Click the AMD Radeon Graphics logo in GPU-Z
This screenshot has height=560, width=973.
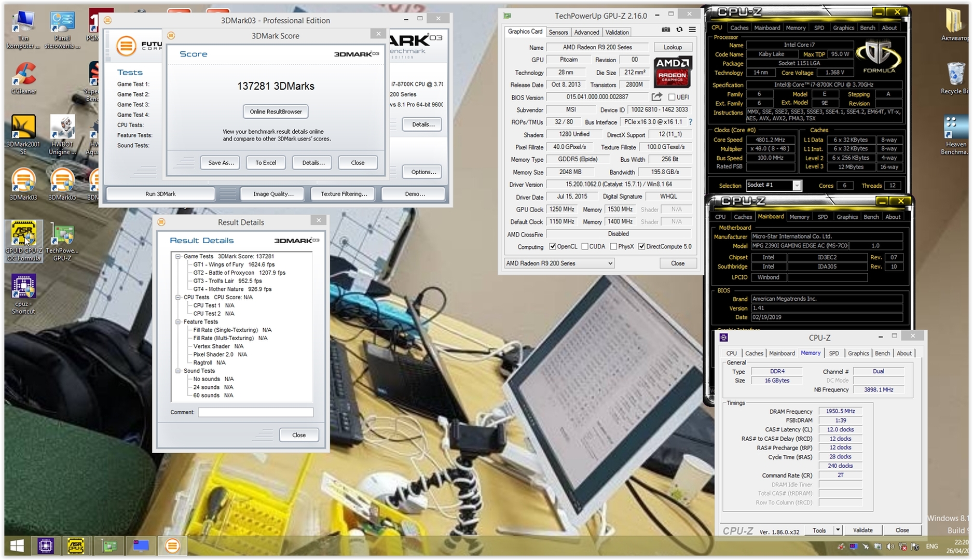672,72
